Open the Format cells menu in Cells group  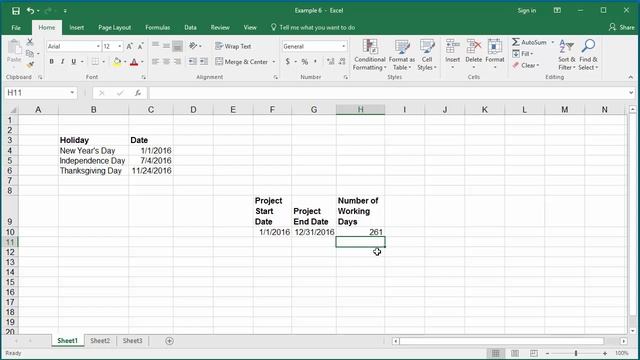tap(495, 54)
